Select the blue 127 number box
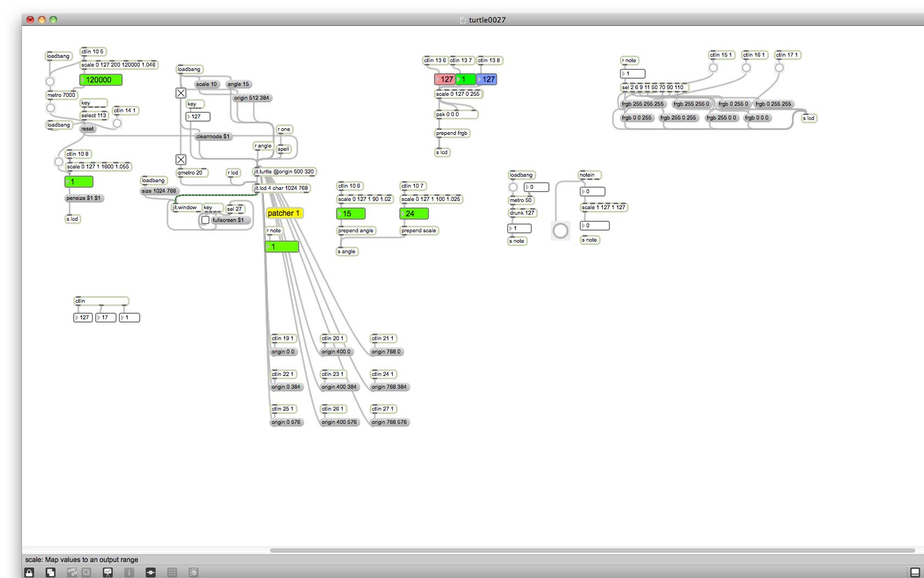This screenshot has height=578, width=924. [487, 79]
